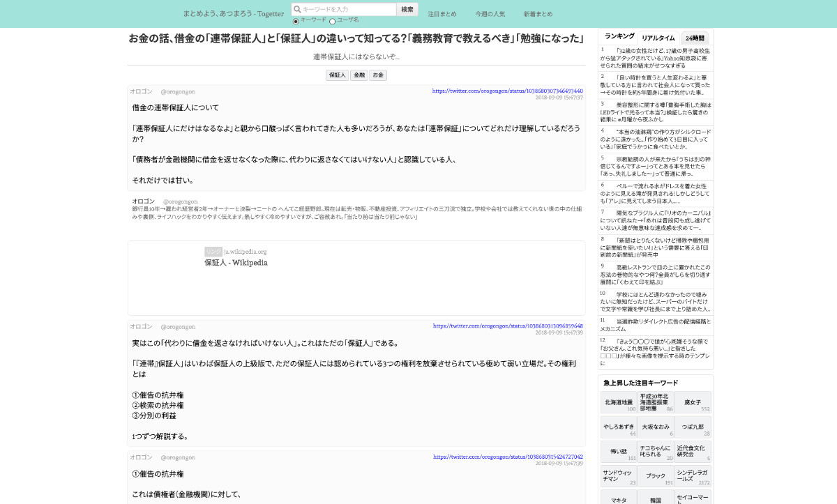The width and height of the screenshot is (837, 504).
Task: Switch to the 24時間 ranking tab
Action: coord(695,38)
